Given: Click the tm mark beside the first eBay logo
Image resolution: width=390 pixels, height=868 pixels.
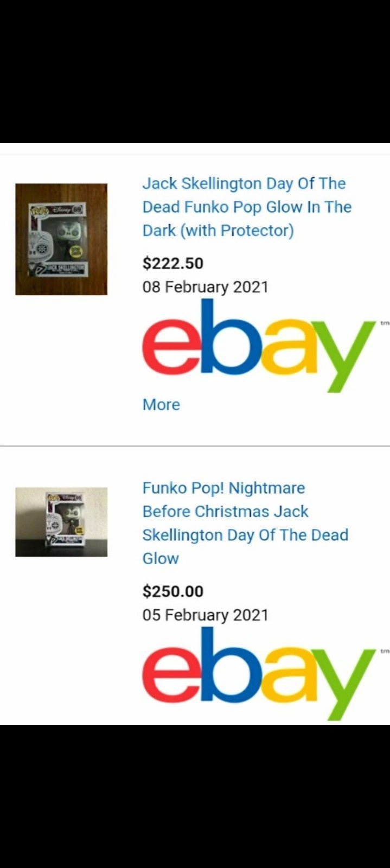Looking at the screenshot, I should click(x=385, y=323).
